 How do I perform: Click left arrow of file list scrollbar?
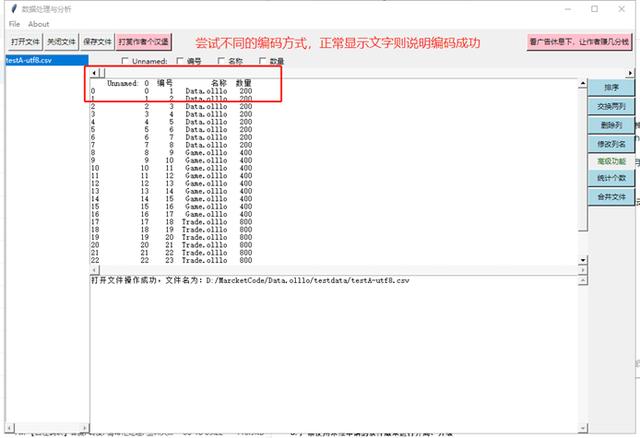click(x=9, y=428)
